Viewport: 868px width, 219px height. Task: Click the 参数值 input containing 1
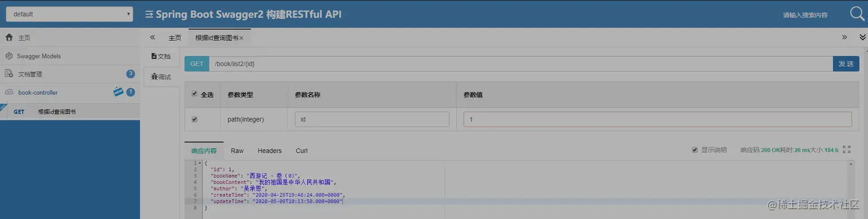(x=658, y=119)
